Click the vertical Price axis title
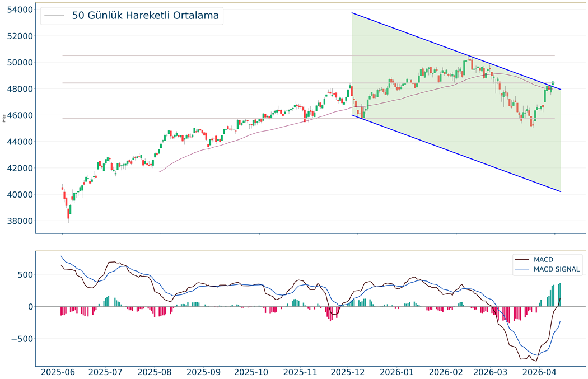This screenshot has width=588, height=379. (x=4, y=118)
